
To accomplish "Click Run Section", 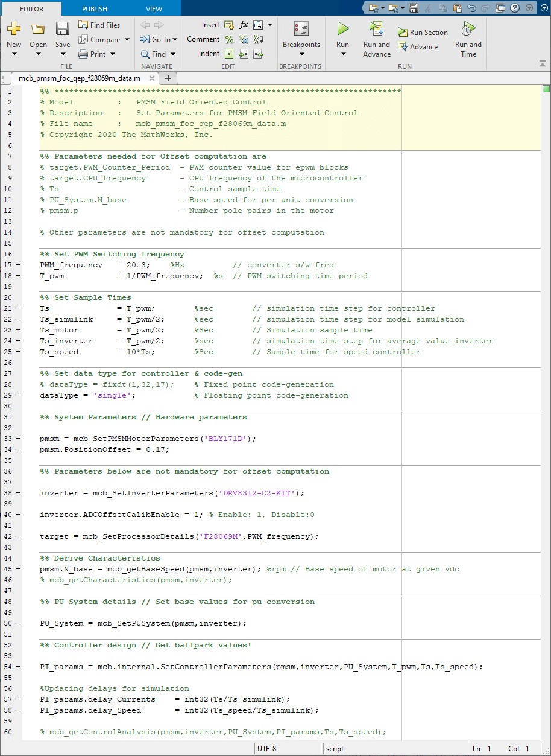I will click(423, 33).
